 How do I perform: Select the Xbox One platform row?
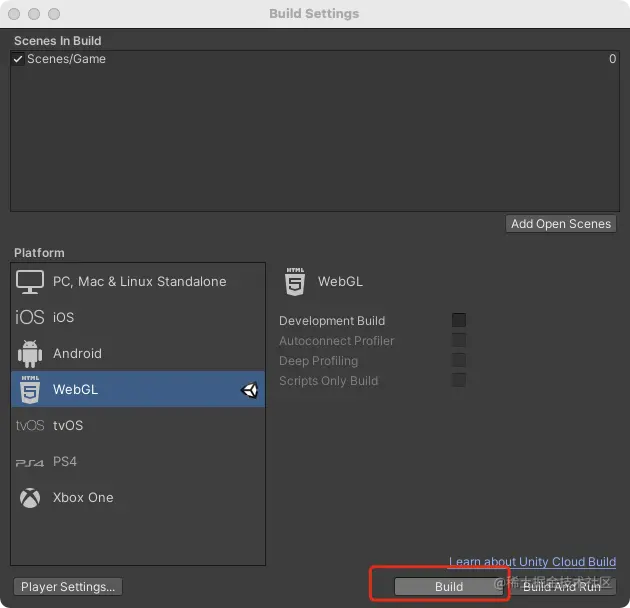click(138, 497)
